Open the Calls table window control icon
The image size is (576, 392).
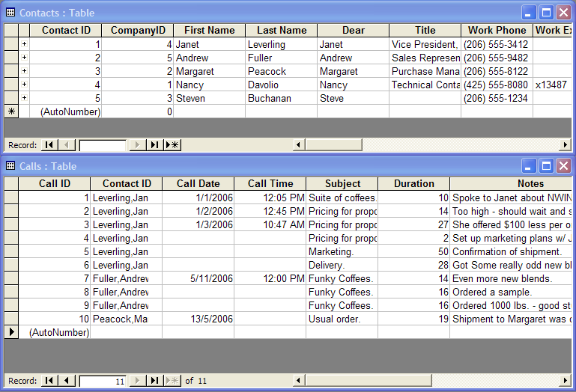pyautogui.click(x=10, y=166)
